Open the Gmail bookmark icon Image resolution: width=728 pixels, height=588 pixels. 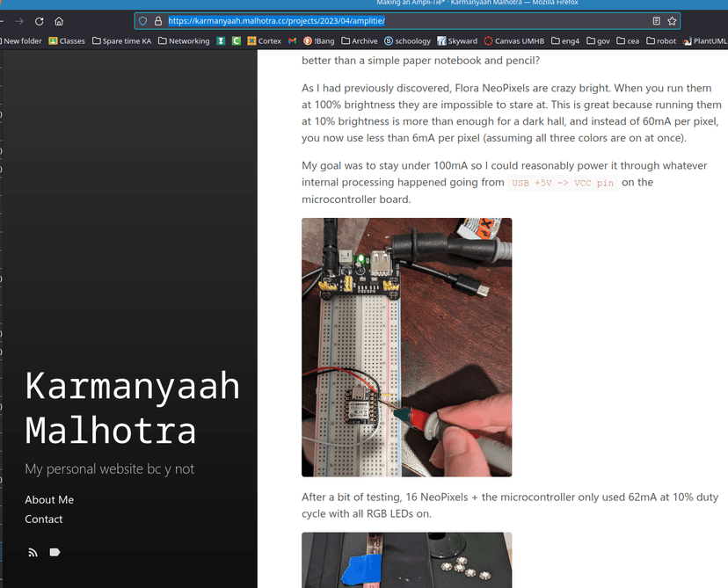tap(292, 40)
